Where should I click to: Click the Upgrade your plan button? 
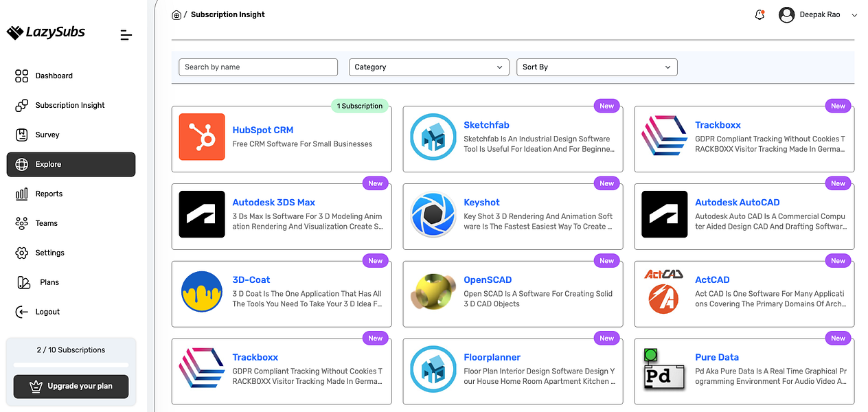[71, 386]
